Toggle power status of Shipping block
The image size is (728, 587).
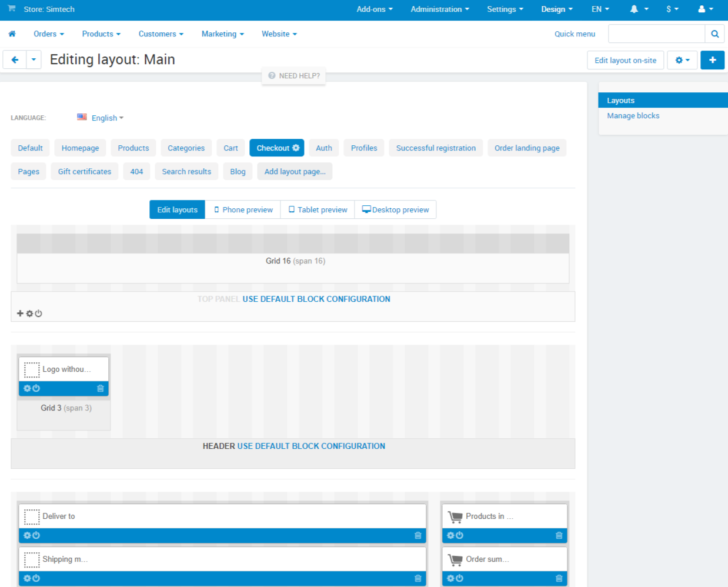(36, 578)
